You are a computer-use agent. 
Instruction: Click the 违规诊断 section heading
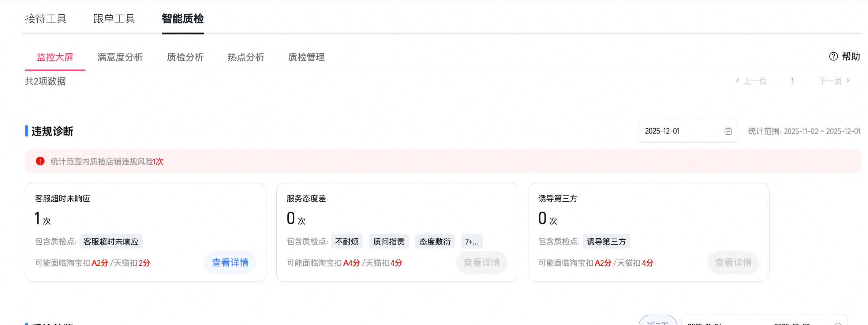tap(52, 131)
